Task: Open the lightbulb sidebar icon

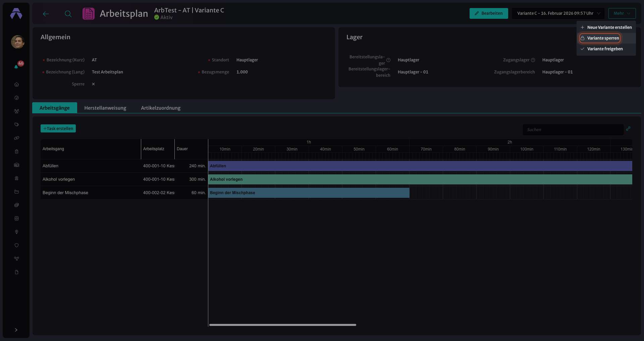Action: (x=16, y=232)
